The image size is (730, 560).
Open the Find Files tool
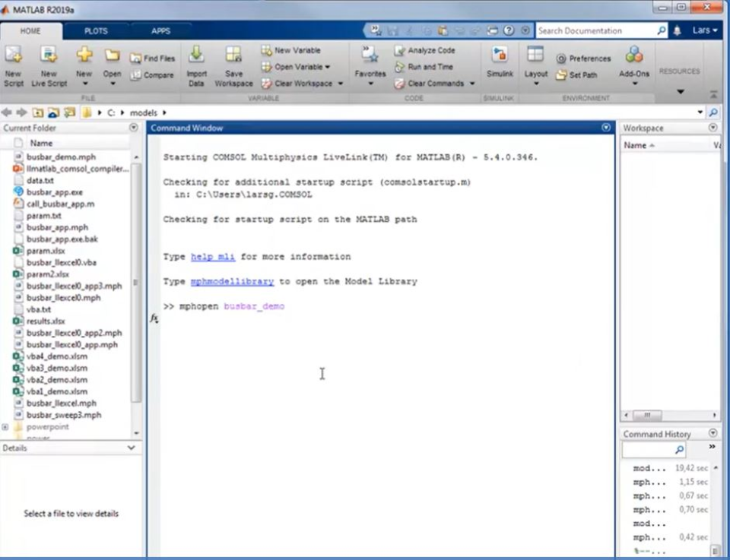152,57
